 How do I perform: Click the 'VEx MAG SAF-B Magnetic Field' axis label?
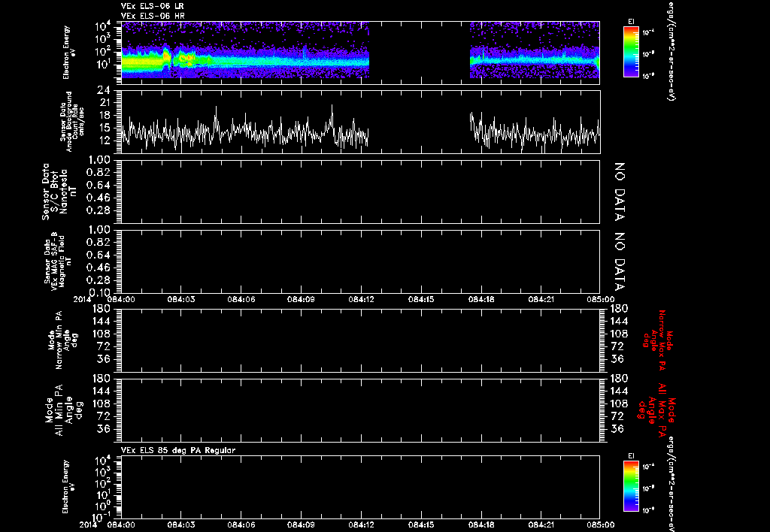[58, 261]
